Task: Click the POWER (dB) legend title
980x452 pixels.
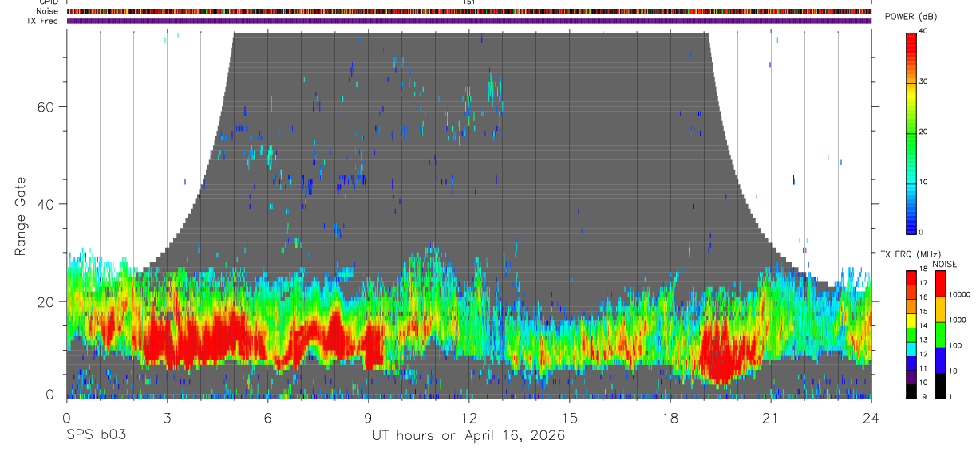Action: [x=911, y=17]
